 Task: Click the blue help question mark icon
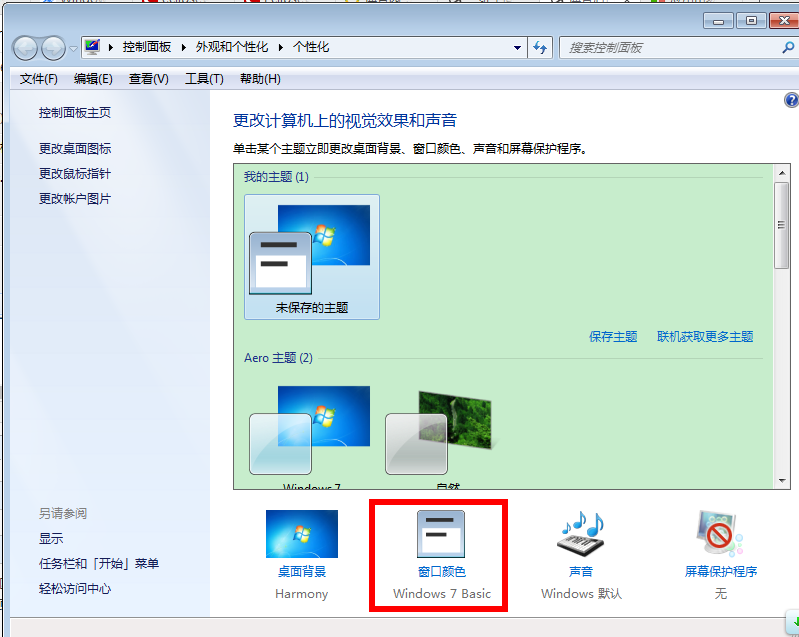point(791,100)
